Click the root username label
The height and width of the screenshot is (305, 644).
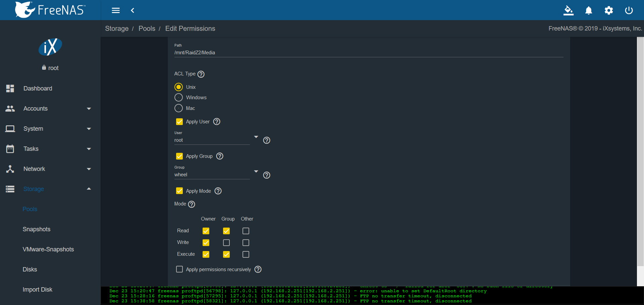(53, 68)
